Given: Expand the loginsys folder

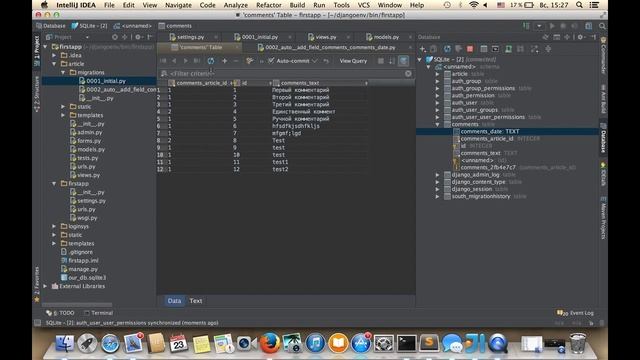Looking at the screenshot, I should tap(54, 226).
